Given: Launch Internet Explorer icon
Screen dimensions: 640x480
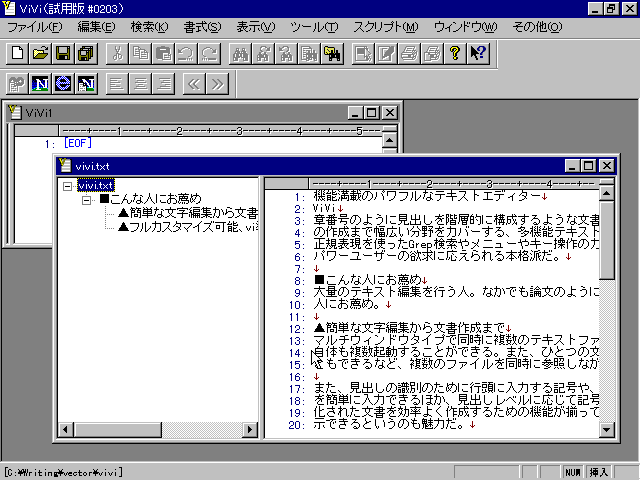Looking at the screenshot, I should [63, 84].
